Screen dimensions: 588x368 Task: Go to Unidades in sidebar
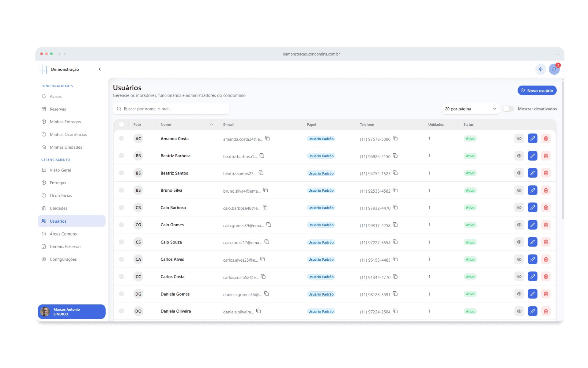click(x=71, y=208)
